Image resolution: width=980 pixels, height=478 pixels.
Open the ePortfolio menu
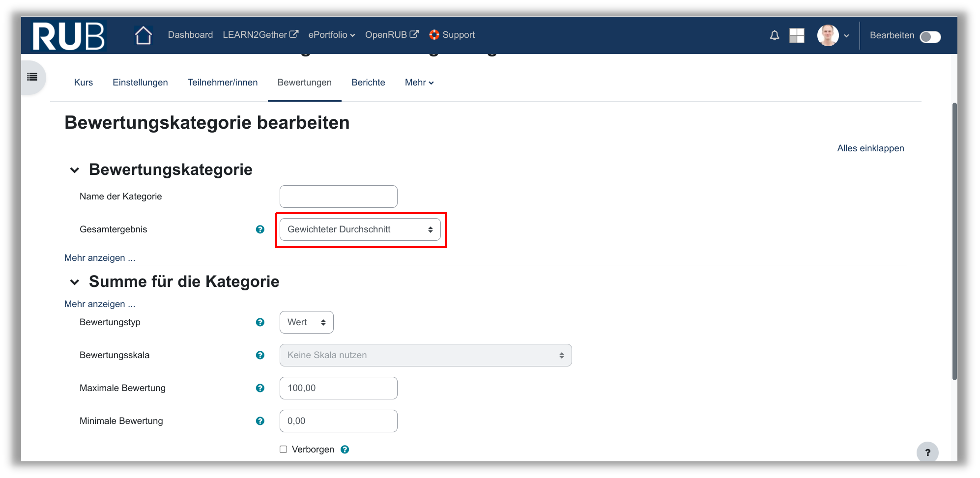(331, 35)
